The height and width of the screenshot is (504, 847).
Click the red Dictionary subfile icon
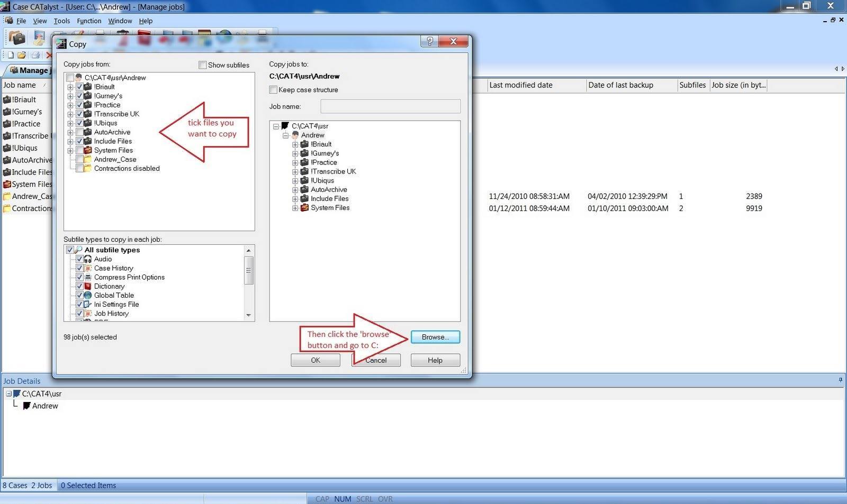click(88, 286)
